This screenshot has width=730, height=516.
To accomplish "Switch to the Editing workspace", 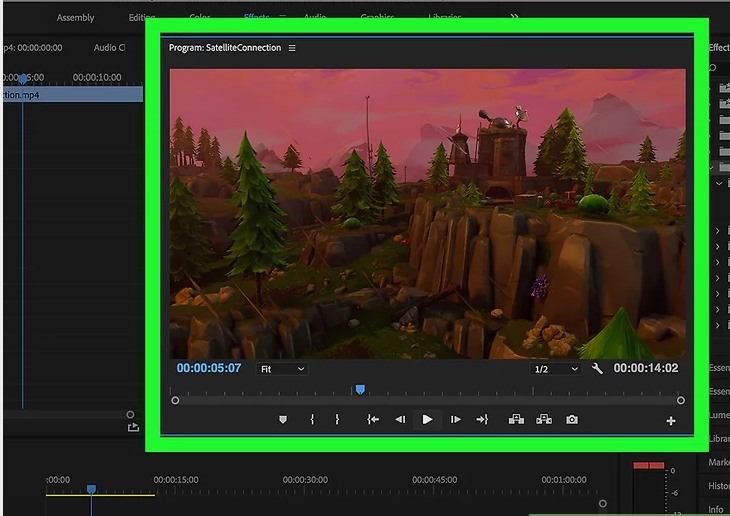I will [142, 18].
